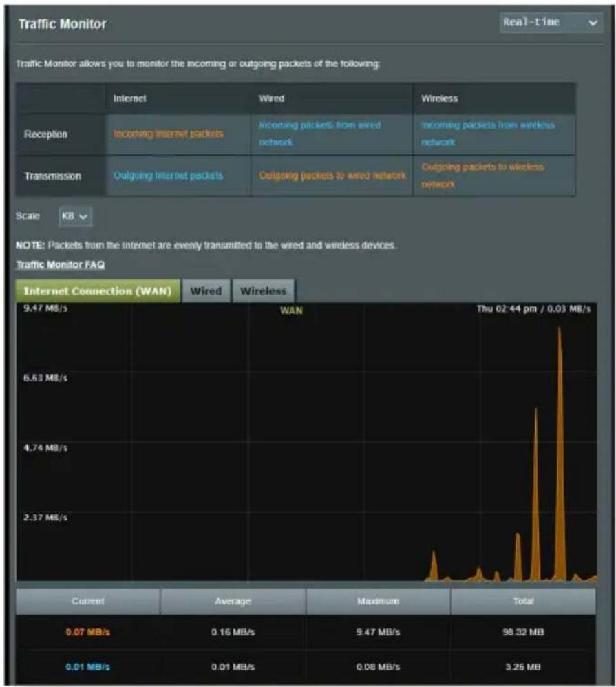Click the 4.74 MB/s axis label

45,447
